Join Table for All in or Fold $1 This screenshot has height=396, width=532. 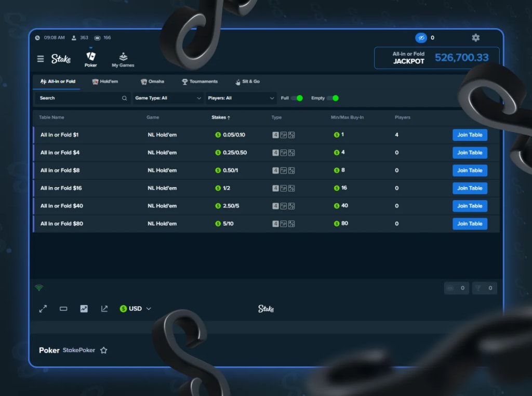(x=470, y=135)
